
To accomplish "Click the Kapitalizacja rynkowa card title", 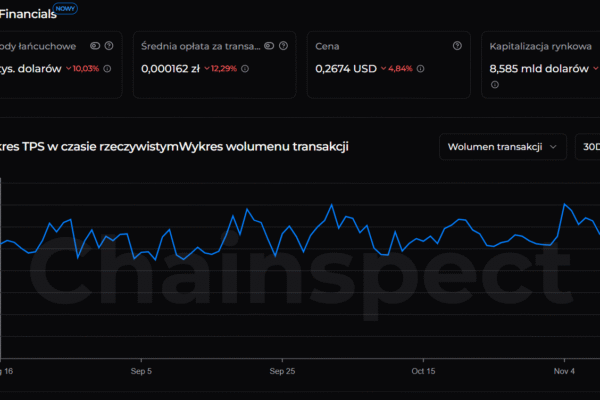I will pyautogui.click(x=539, y=46).
